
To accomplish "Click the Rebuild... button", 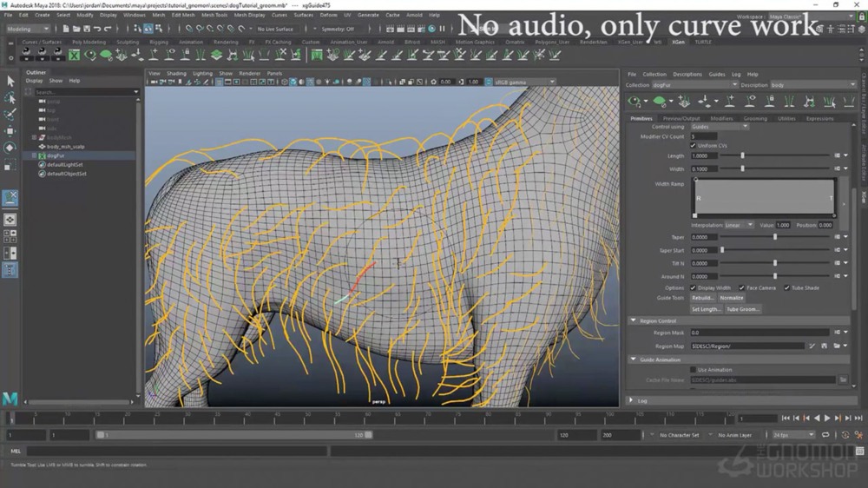I will point(702,298).
